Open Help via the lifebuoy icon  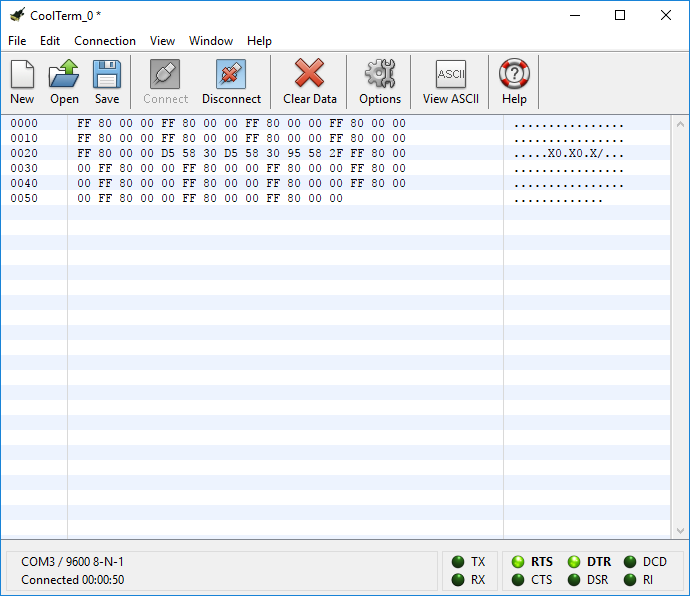(514, 82)
